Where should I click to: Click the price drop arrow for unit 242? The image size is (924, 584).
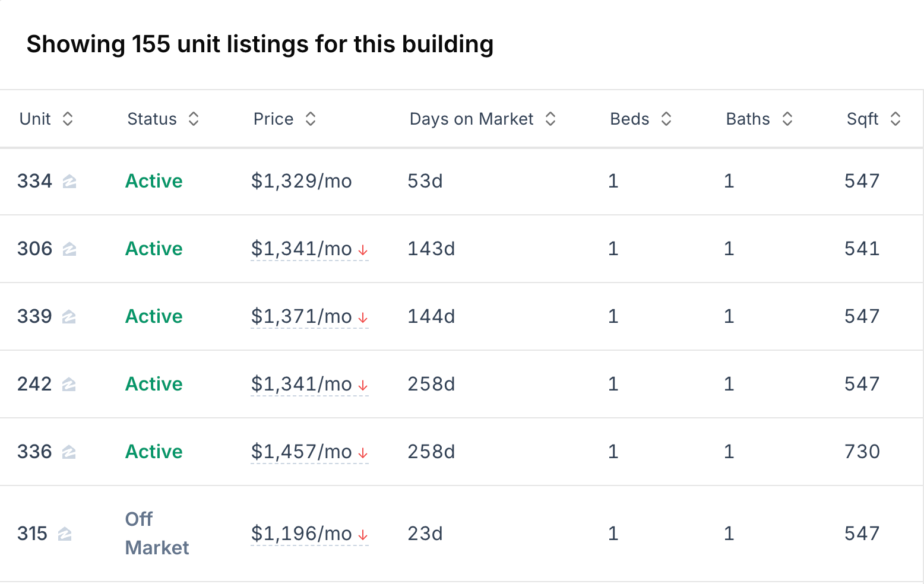pos(363,386)
